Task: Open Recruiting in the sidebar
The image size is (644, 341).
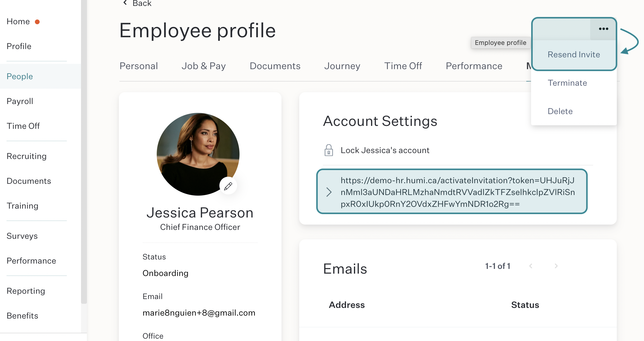Action: tap(27, 156)
